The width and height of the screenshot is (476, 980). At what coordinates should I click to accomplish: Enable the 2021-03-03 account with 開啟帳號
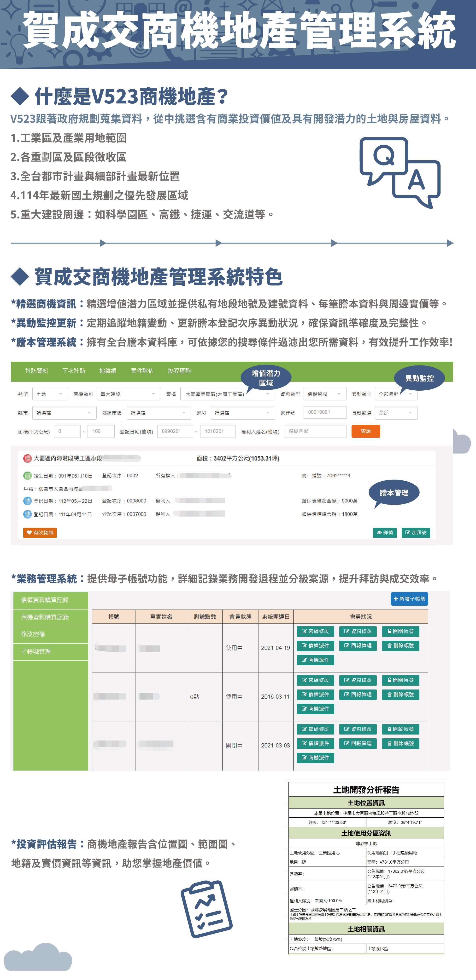[400, 729]
